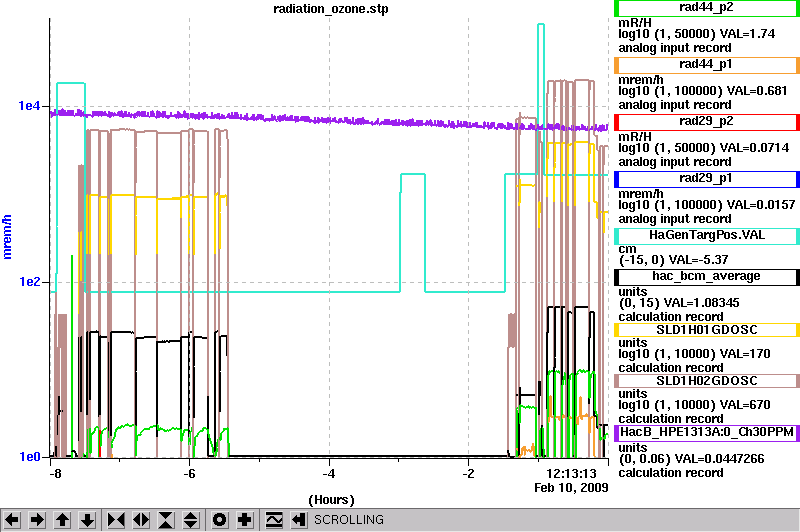The width and height of the screenshot is (800, 532).
Task: Pan the plot left with the left arrow
Action: 12,520
